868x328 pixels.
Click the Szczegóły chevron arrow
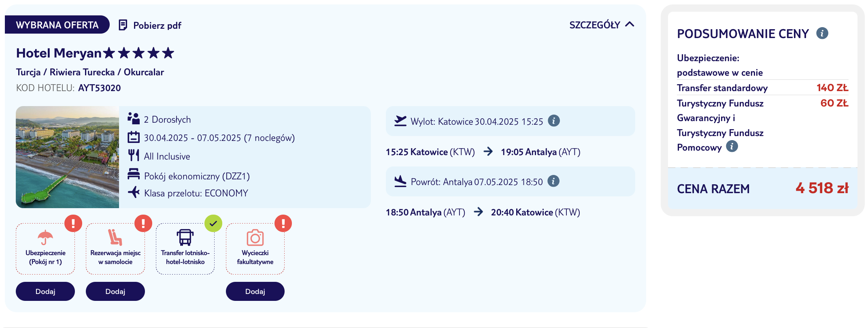tap(630, 25)
